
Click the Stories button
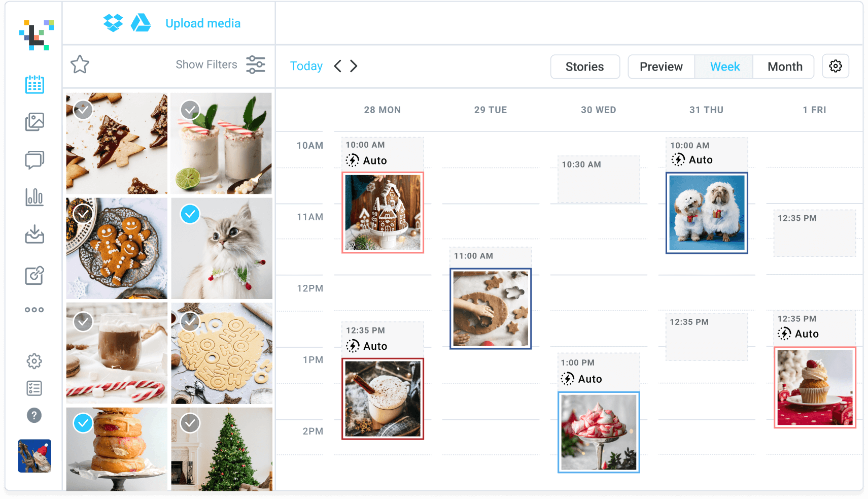[x=585, y=66]
